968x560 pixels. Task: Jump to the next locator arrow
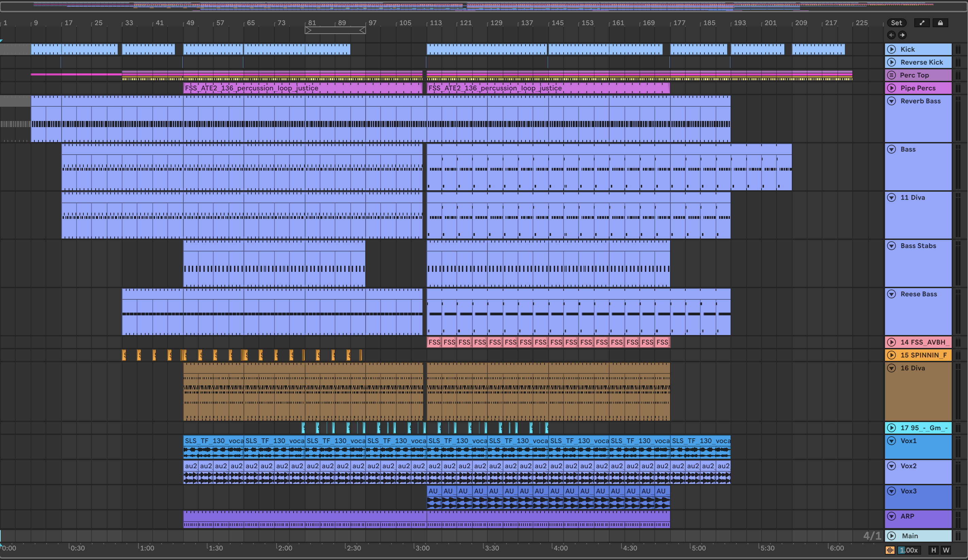[902, 35]
